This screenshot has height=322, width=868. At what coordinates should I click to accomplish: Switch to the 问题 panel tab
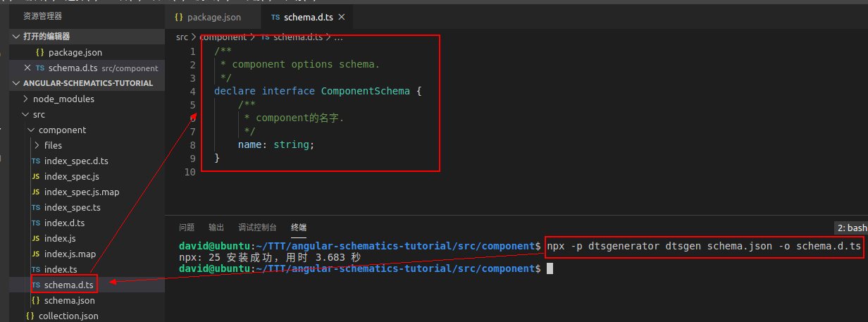(x=187, y=228)
